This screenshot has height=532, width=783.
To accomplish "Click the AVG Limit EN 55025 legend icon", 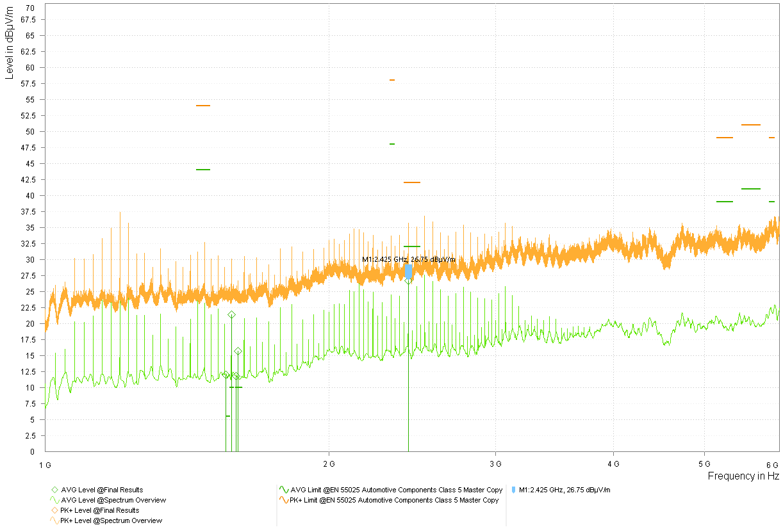I will (284, 490).
